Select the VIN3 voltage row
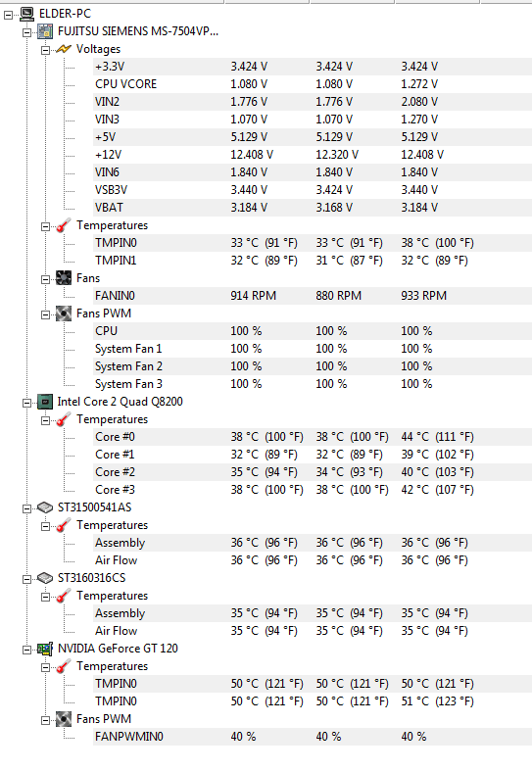 coord(313,120)
